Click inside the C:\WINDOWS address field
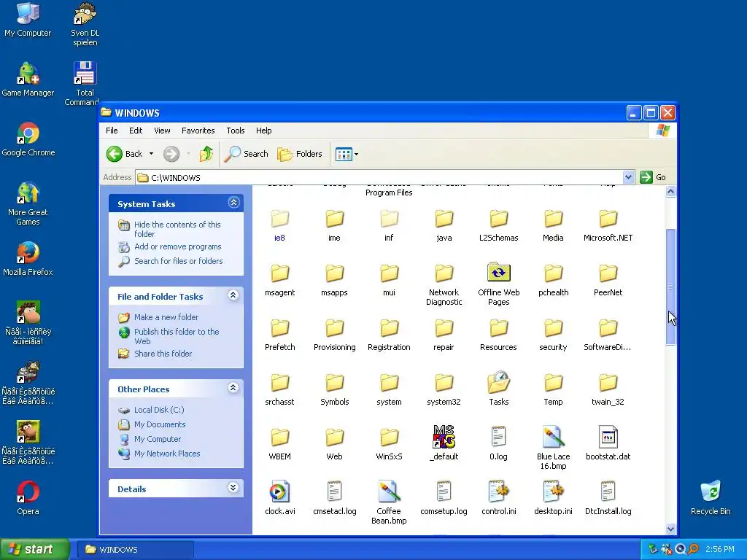This screenshot has height=560, width=747. coord(379,178)
